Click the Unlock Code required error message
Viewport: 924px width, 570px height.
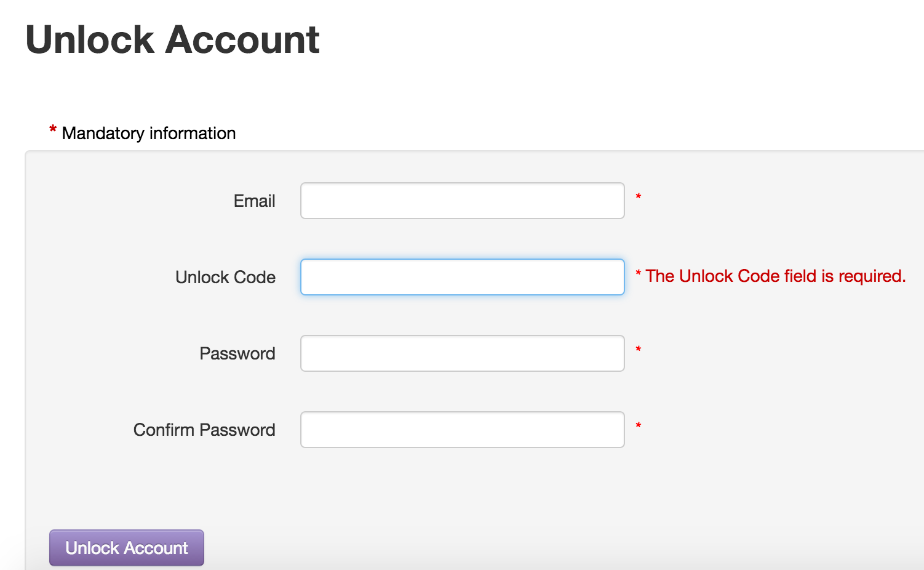point(775,276)
